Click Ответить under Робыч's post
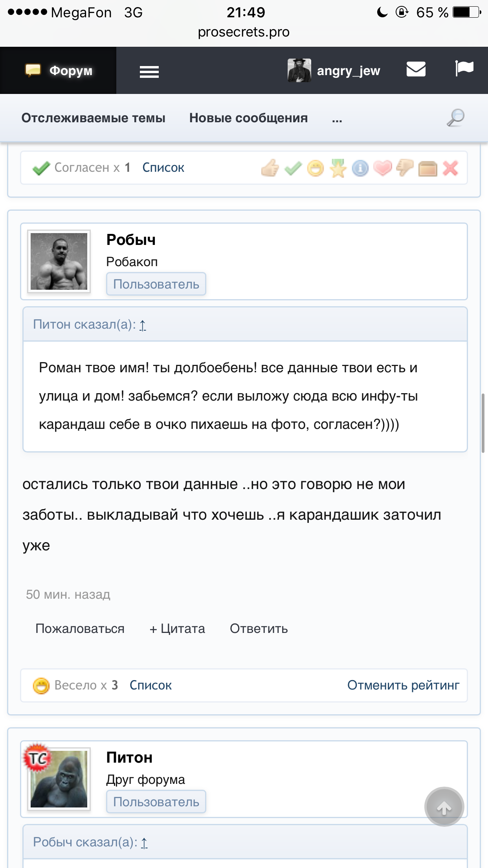The image size is (488, 868). click(259, 629)
